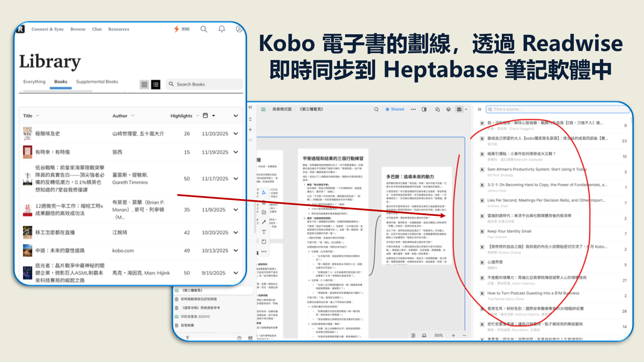The height and width of the screenshot is (362, 644).
Task: Expand the 中道：未來的靈性道路 row chevron
Action: tap(236, 250)
